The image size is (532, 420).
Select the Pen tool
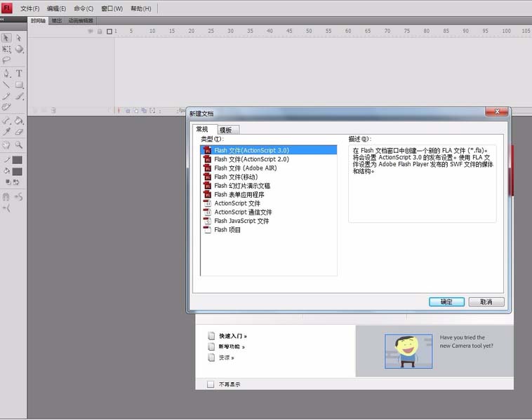pos(6,74)
